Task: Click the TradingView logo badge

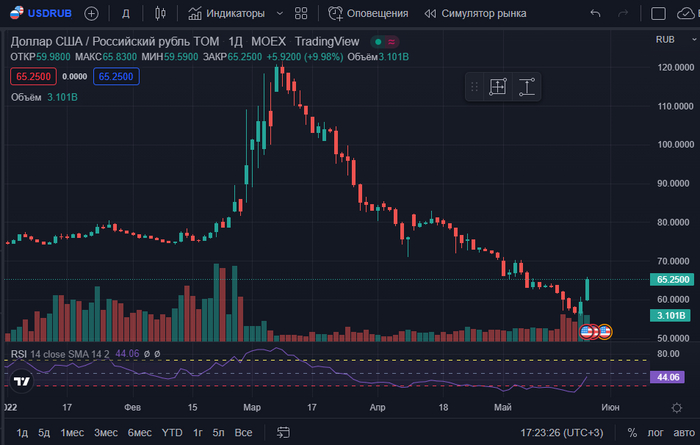Action: [x=21, y=381]
